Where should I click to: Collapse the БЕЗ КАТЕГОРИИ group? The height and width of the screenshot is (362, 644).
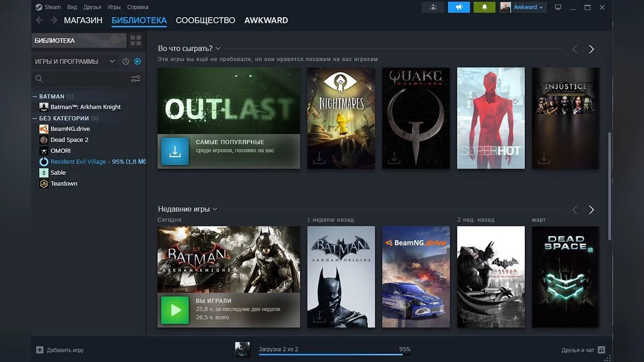(x=35, y=118)
